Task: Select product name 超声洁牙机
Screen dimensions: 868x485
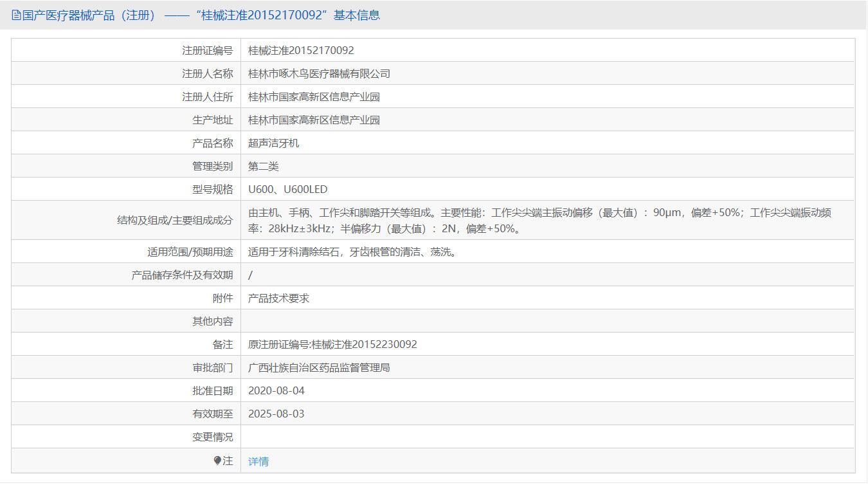Action: coord(274,143)
